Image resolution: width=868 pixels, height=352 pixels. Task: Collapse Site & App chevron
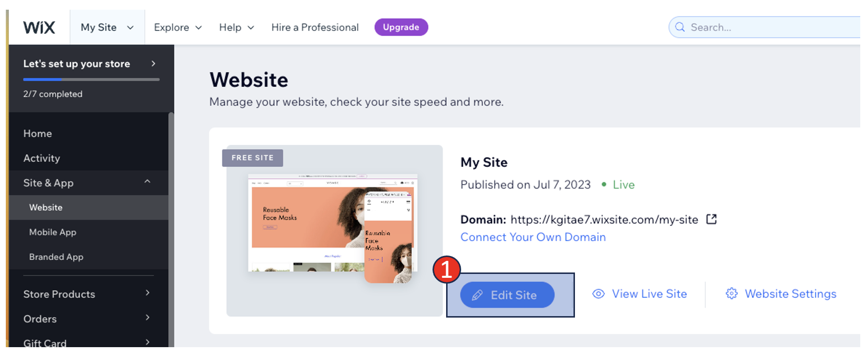147,182
